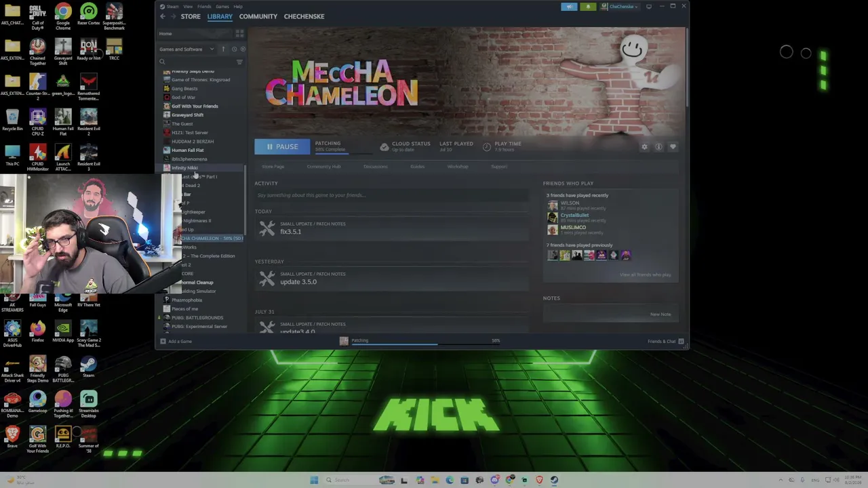Open Friends & Chat panel
Screen dimensions: 868x488
coord(665,342)
